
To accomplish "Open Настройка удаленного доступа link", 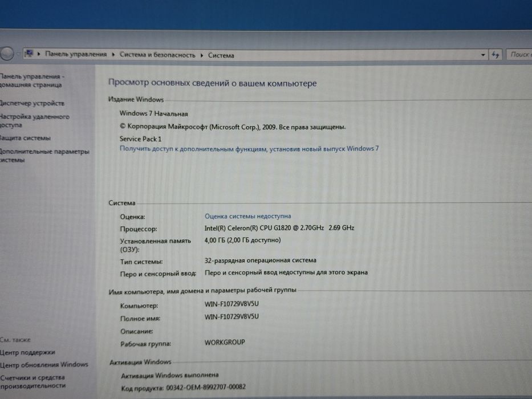I will (34, 121).
